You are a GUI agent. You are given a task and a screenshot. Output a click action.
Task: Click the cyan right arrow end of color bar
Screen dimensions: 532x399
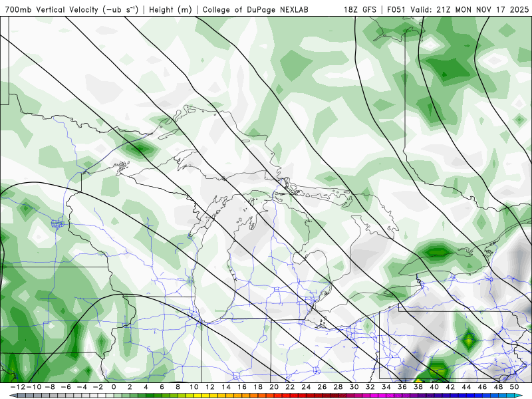[x=519, y=396]
